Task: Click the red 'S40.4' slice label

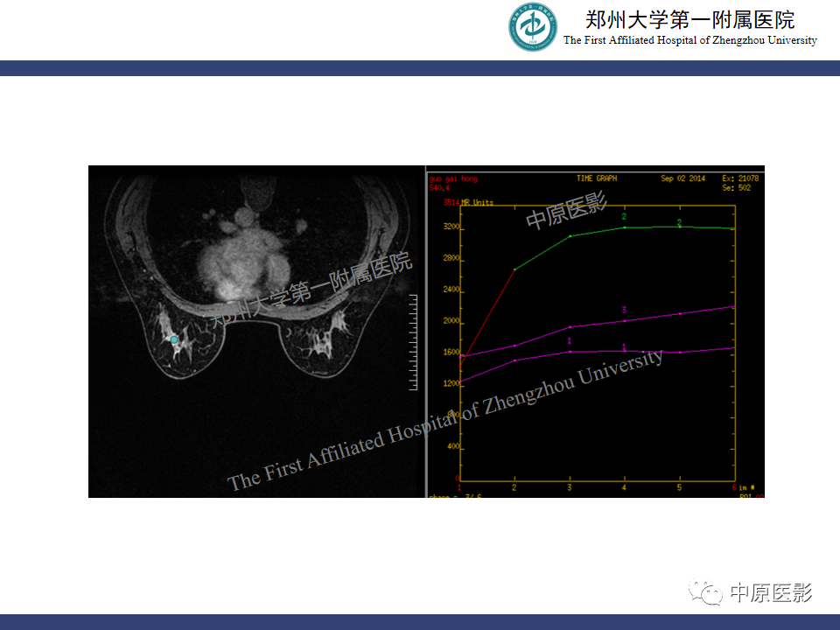Action: click(x=439, y=188)
